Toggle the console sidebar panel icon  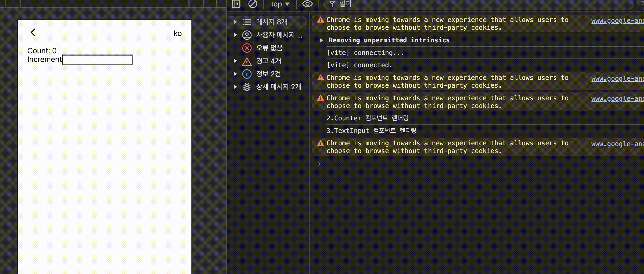(x=236, y=4)
